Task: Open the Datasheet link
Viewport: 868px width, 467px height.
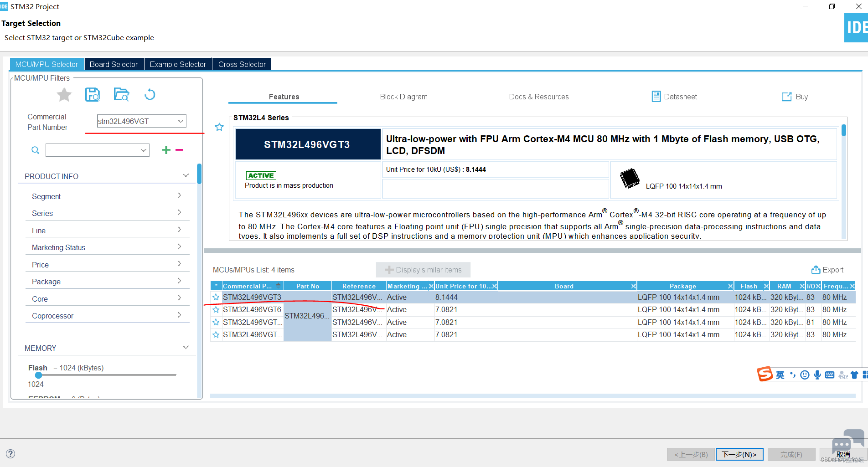Action: (x=675, y=97)
